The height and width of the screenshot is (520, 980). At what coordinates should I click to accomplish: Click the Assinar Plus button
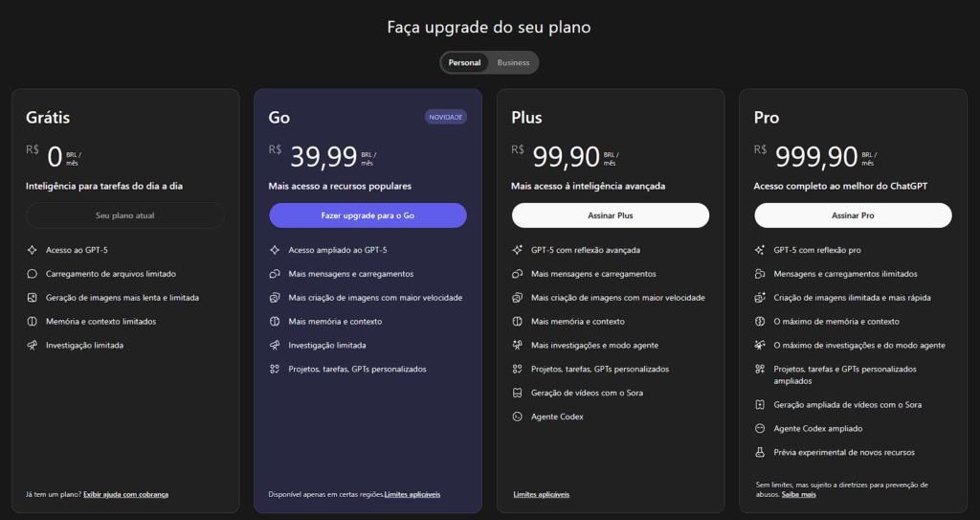pyautogui.click(x=611, y=215)
